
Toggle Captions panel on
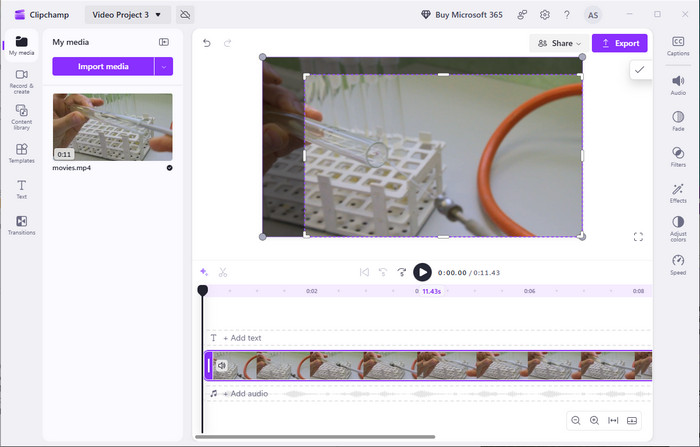[678, 45]
